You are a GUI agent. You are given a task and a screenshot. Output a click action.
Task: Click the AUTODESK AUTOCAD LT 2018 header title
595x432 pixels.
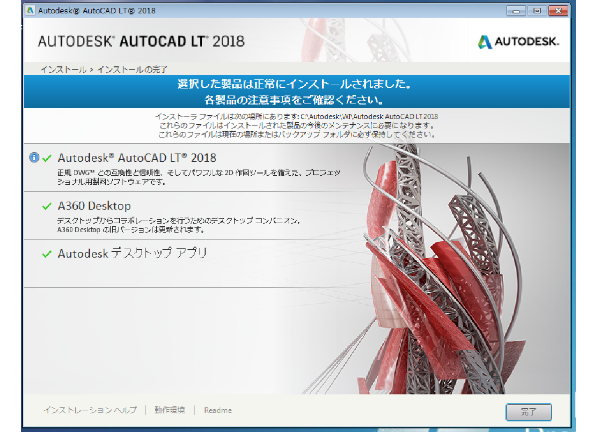click(141, 41)
